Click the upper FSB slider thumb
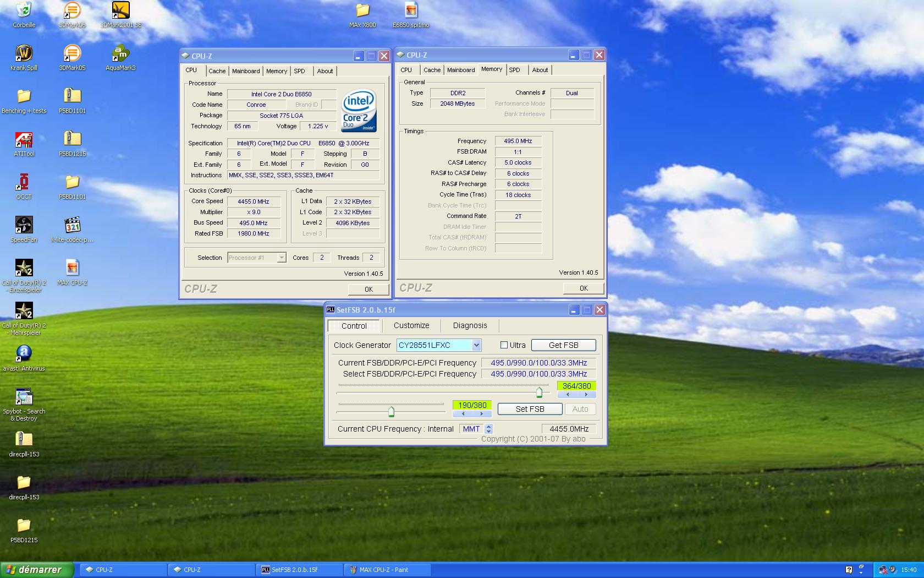 (x=539, y=392)
